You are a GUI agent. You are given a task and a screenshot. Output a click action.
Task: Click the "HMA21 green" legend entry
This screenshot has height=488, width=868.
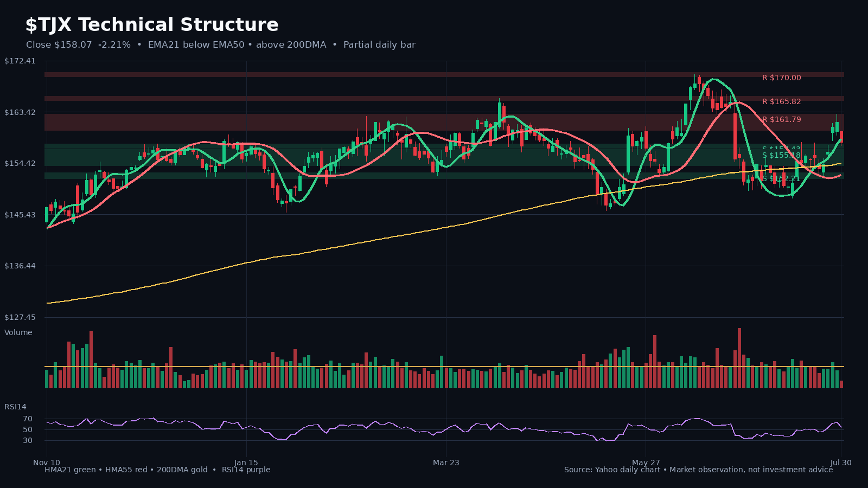point(70,470)
